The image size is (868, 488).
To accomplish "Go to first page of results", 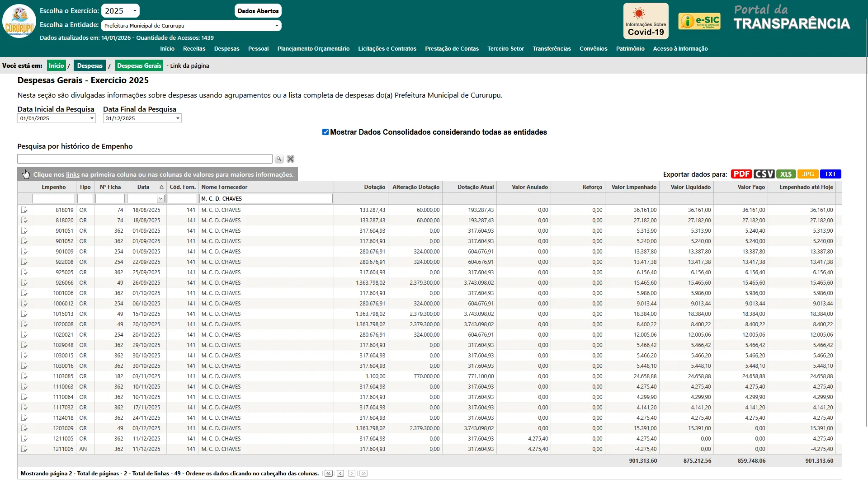I will 329,474.
